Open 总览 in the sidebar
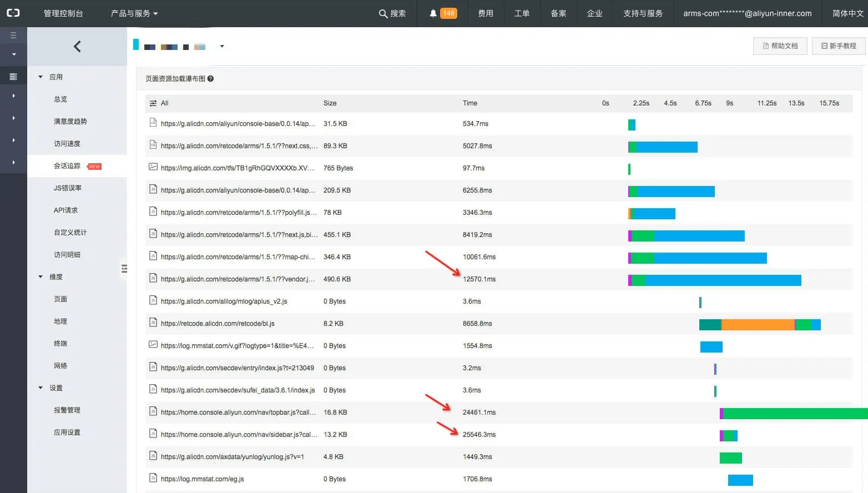The width and height of the screenshot is (868, 493). pos(60,99)
